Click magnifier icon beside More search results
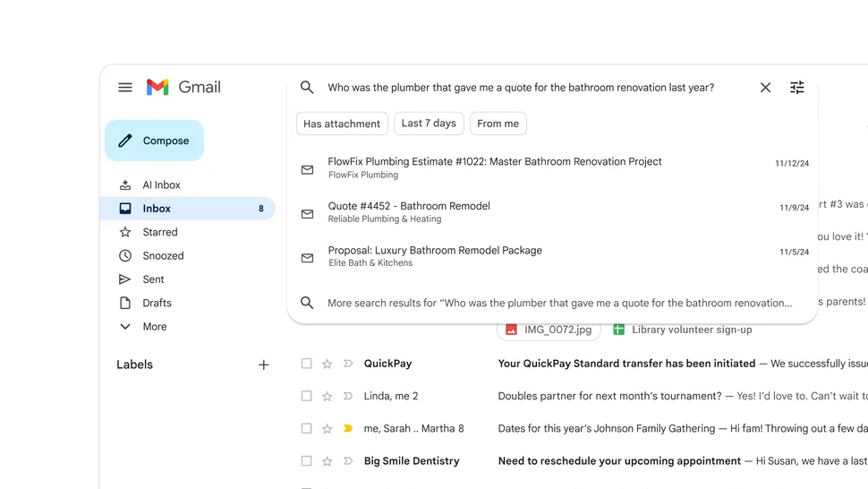868x489 pixels. [307, 303]
